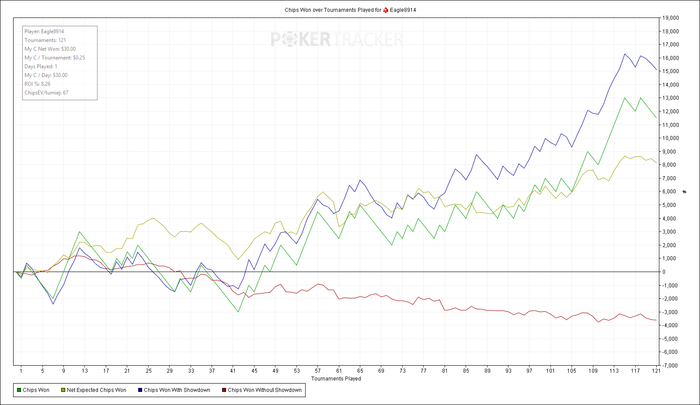Click the 'Player: Eagle8914' line in info box
The image size is (700, 405).
coord(44,32)
